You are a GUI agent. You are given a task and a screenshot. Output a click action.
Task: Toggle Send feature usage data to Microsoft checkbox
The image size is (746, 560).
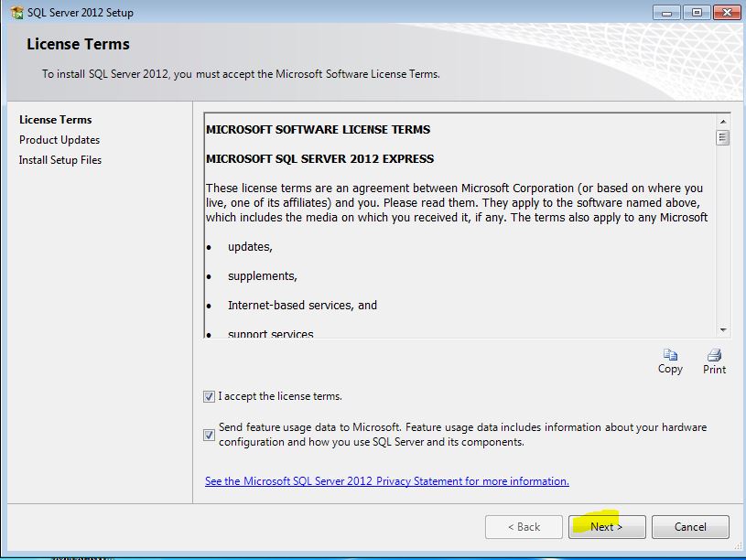209,435
